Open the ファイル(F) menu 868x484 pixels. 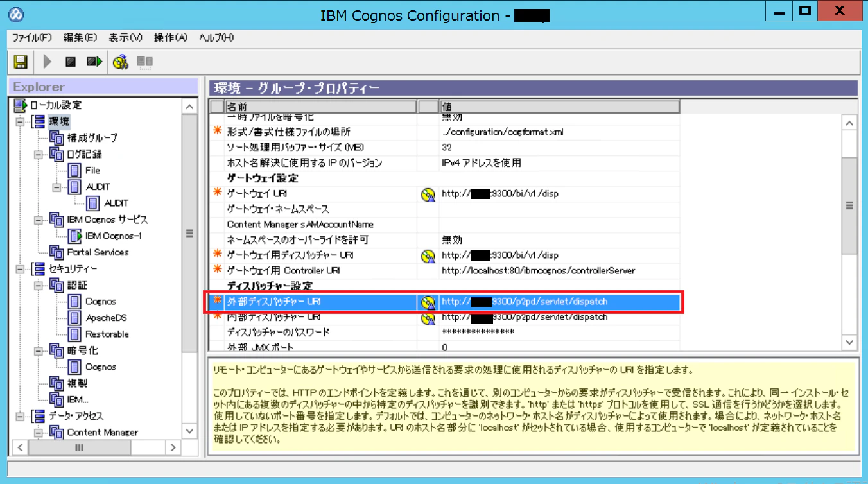(32, 38)
